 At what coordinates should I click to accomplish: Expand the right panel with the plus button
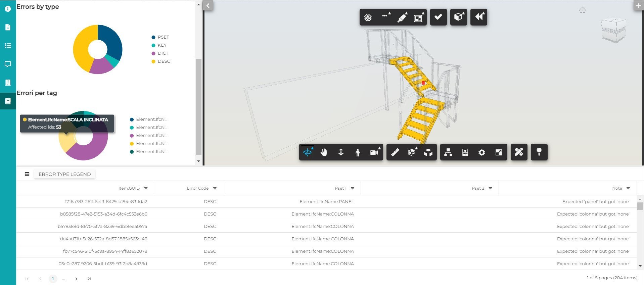(x=639, y=5)
